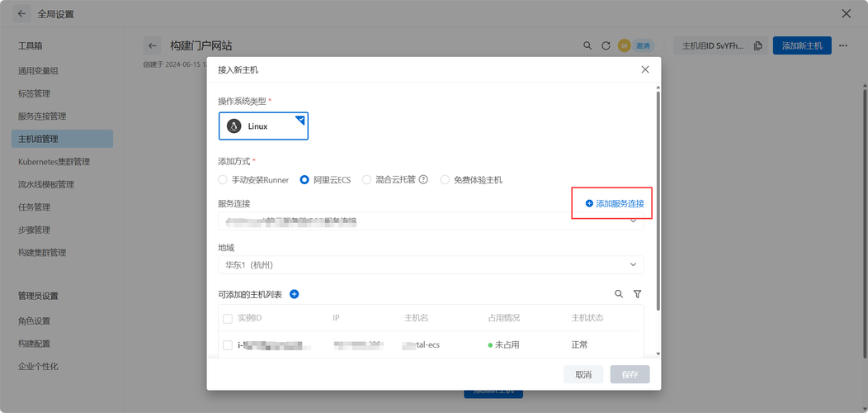Image resolution: width=868 pixels, height=413 pixels.
Task: Click the 主机状态 column header
Action: 587,319
